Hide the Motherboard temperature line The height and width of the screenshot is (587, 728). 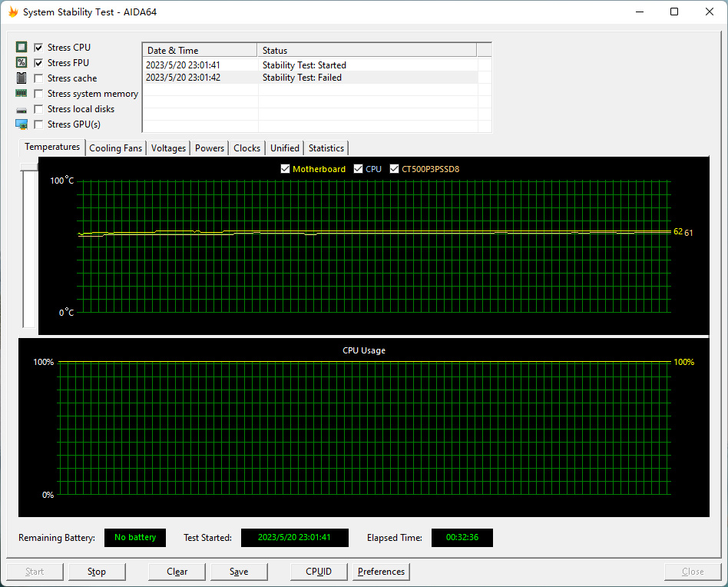click(x=285, y=168)
